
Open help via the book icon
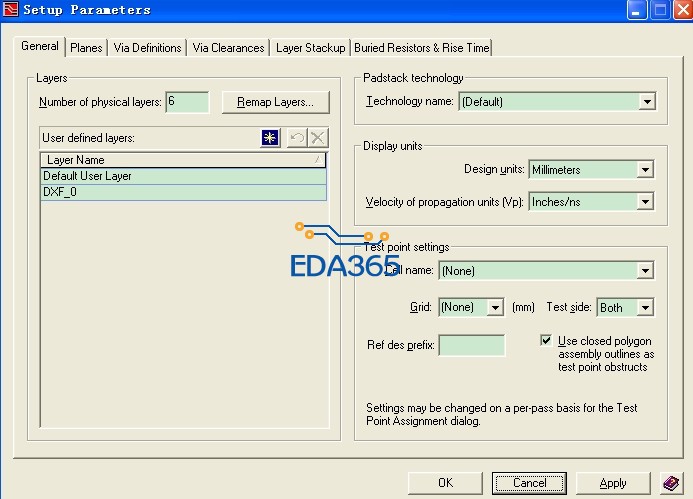pyautogui.click(x=671, y=483)
